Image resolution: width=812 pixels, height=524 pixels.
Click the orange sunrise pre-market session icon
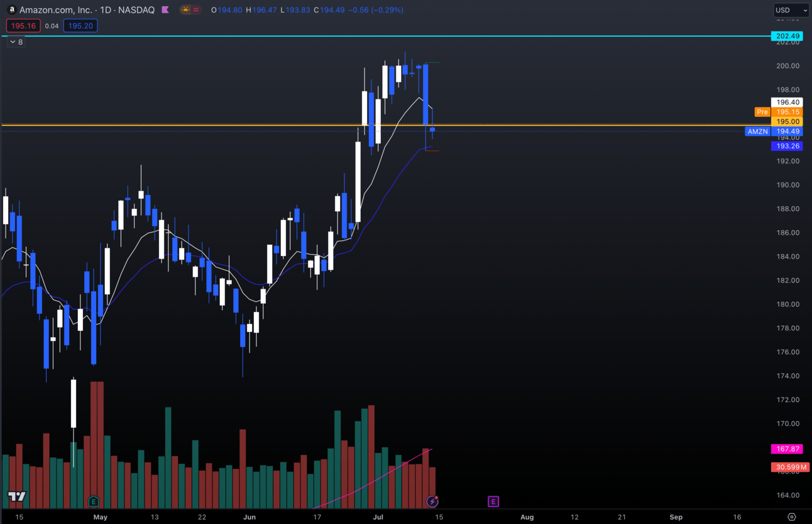pos(186,10)
